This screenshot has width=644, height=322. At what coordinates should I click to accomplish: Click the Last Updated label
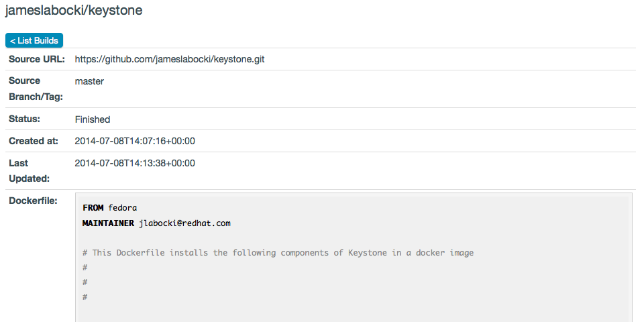pos(29,170)
